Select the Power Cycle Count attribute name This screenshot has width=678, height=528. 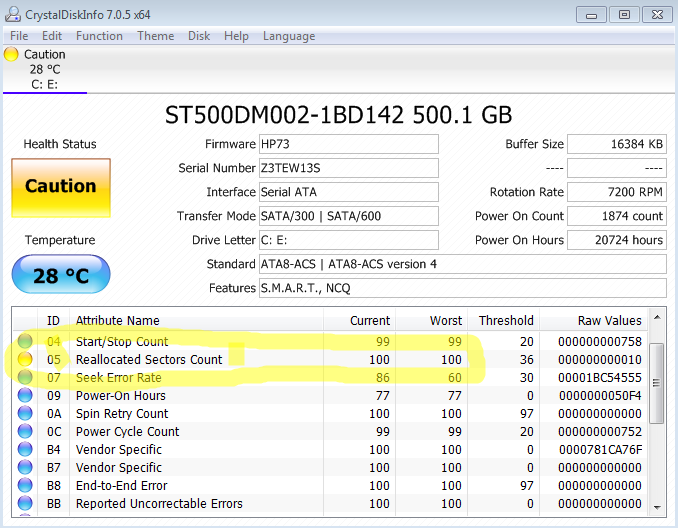coord(128,432)
